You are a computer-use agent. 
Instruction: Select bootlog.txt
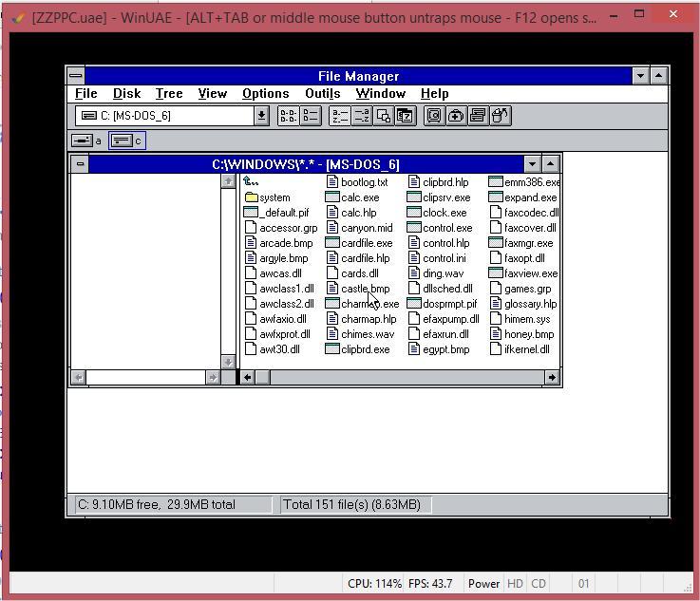[357, 182]
